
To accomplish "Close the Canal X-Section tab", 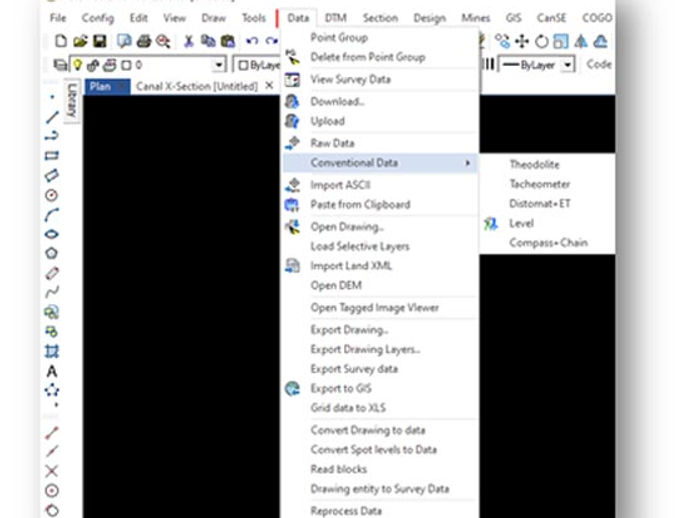I will point(269,86).
